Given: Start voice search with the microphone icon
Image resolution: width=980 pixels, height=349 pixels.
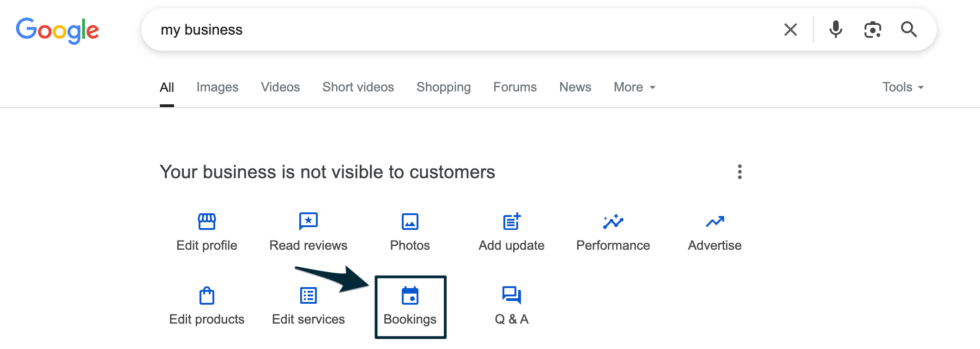Looking at the screenshot, I should click(x=835, y=30).
